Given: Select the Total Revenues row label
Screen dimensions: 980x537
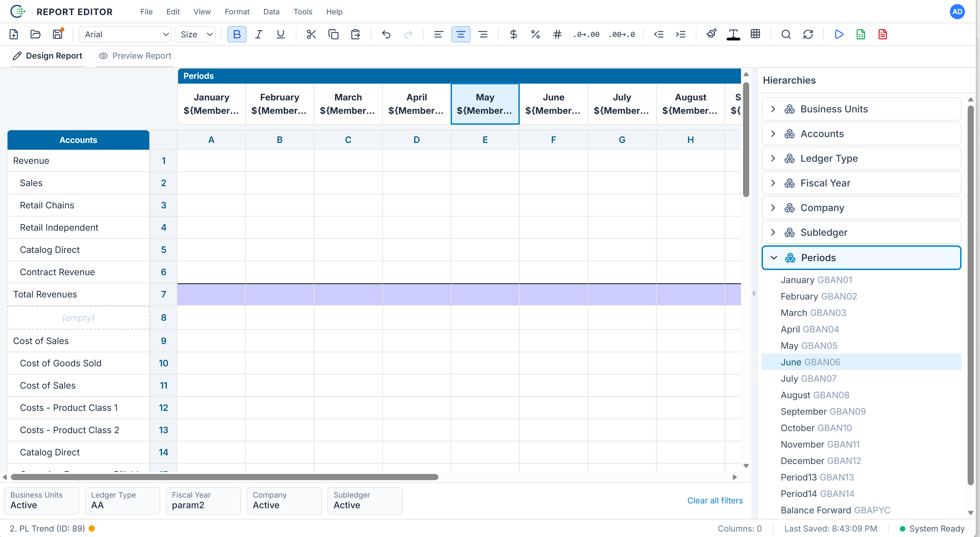Looking at the screenshot, I should [x=78, y=294].
